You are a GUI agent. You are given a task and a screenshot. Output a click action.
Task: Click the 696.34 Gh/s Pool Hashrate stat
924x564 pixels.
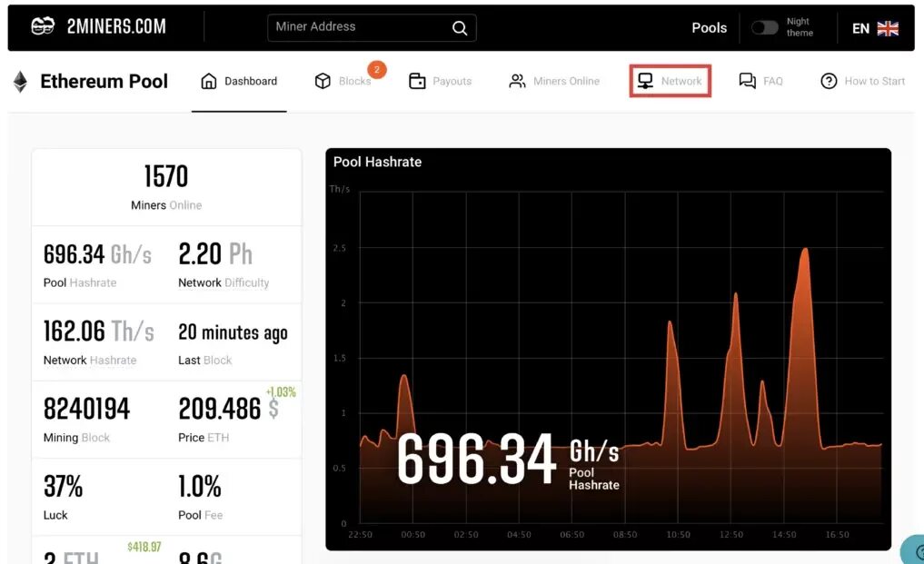[x=98, y=264]
